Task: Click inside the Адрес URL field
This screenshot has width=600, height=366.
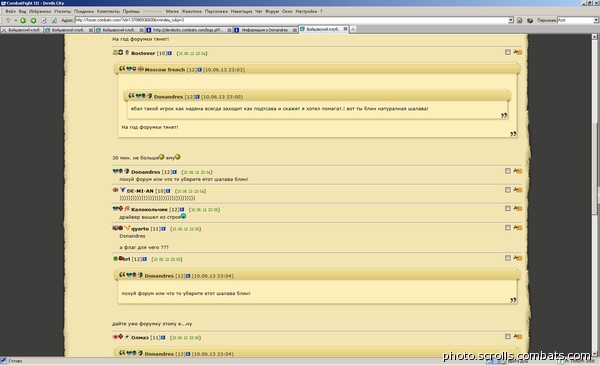Action: tap(291, 20)
